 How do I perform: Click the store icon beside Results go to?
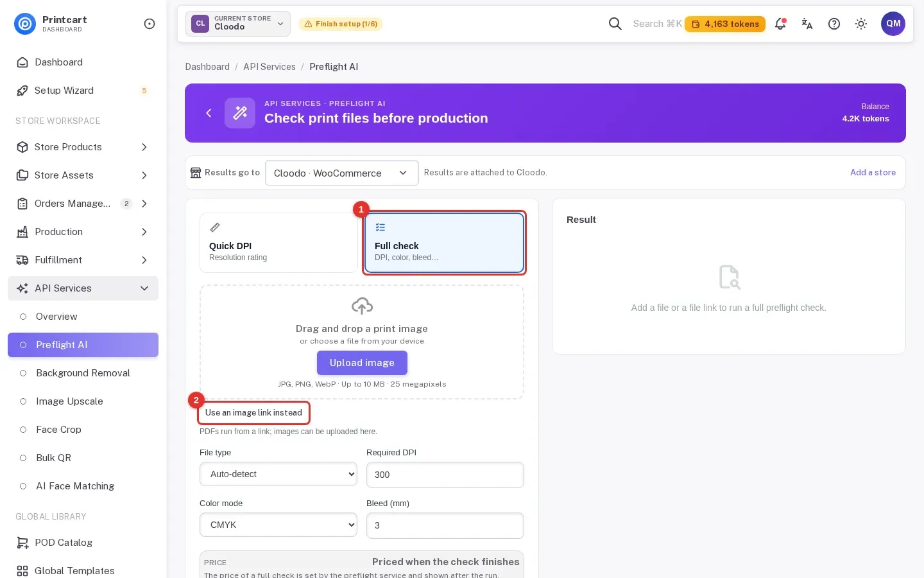[x=196, y=173]
